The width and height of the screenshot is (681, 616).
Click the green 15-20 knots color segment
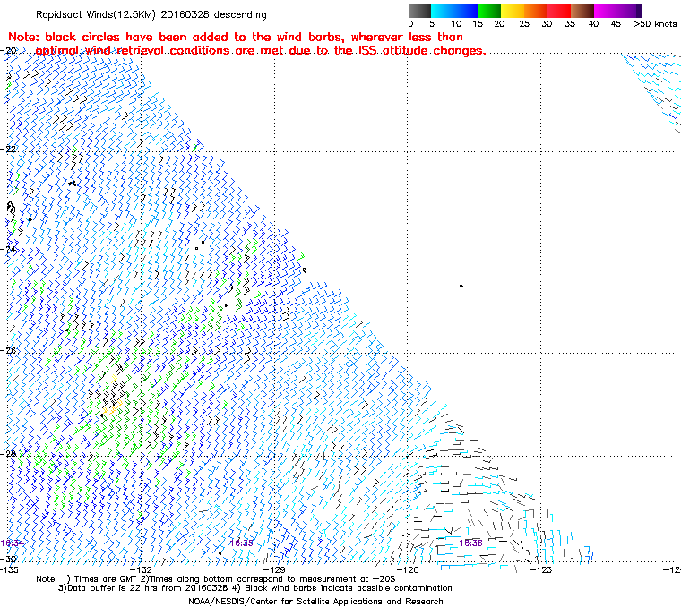(x=489, y=11)
